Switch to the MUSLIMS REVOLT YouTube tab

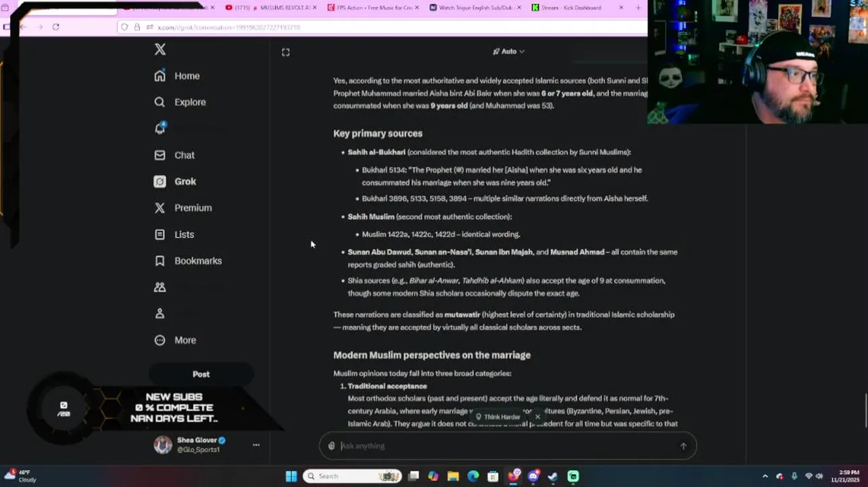click(270, 7)
